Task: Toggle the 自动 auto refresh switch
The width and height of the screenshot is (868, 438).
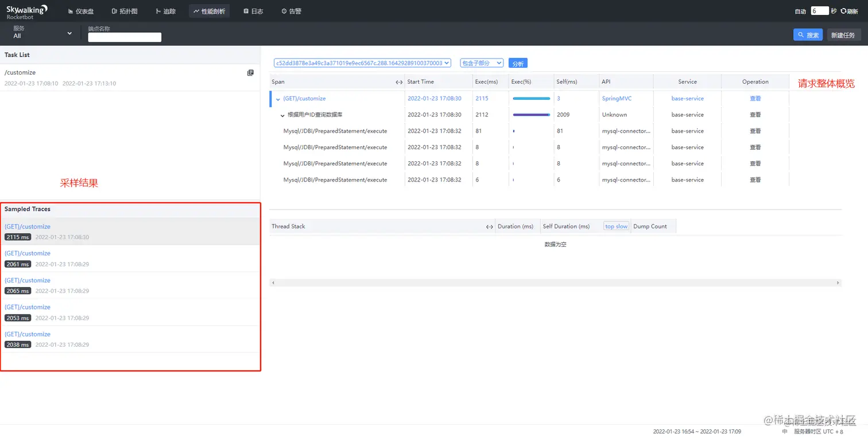Action: [x=800, y=11]
